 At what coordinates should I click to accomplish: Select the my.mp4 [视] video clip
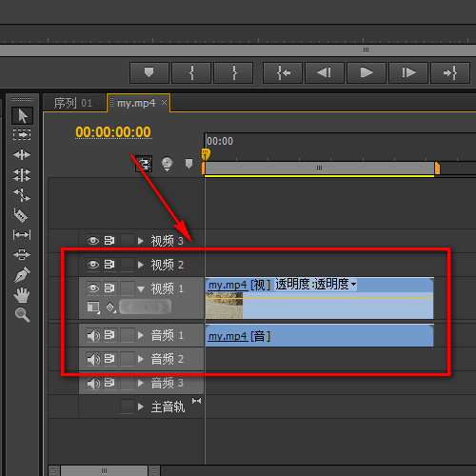click(319, 298)
